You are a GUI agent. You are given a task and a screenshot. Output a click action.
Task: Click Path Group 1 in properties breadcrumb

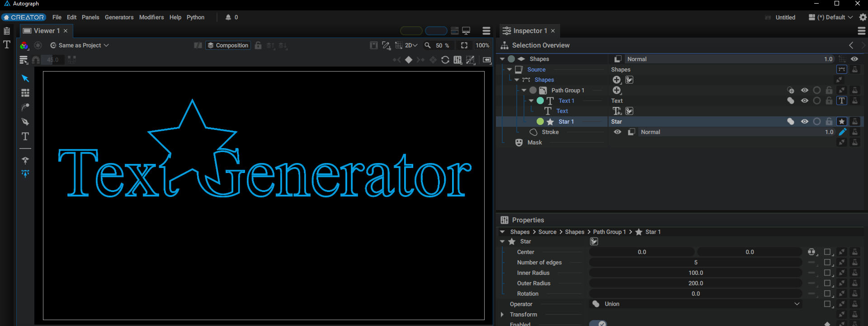coord(609,232)
